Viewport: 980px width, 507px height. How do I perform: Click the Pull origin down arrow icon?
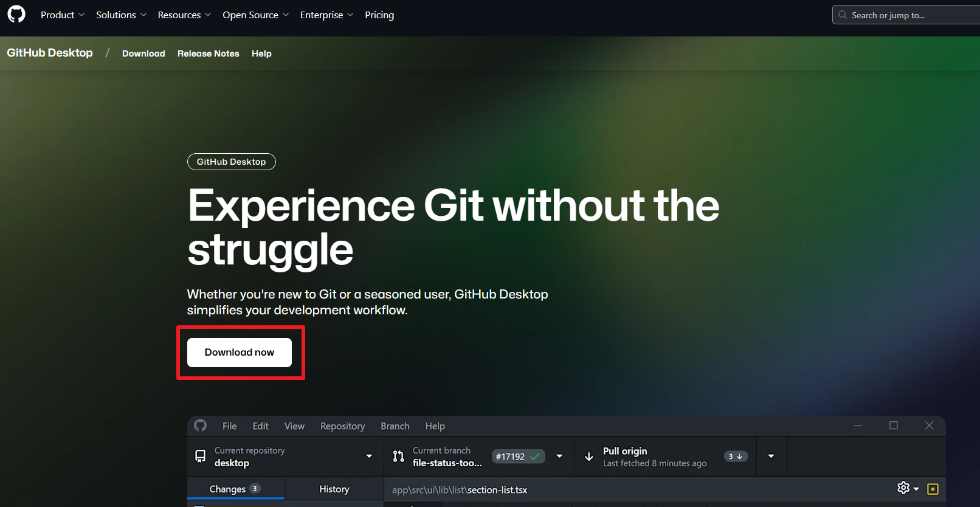coord(589,457)
